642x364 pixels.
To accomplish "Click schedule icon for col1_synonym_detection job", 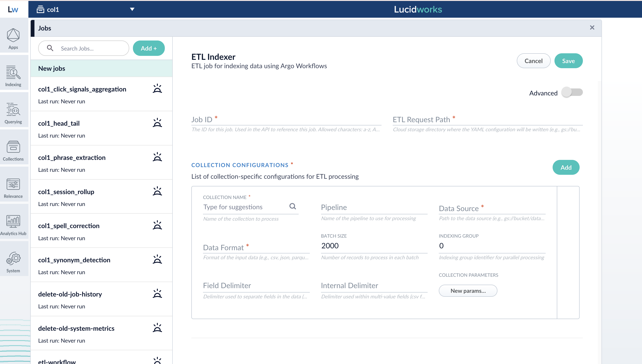I will [157, 260].
